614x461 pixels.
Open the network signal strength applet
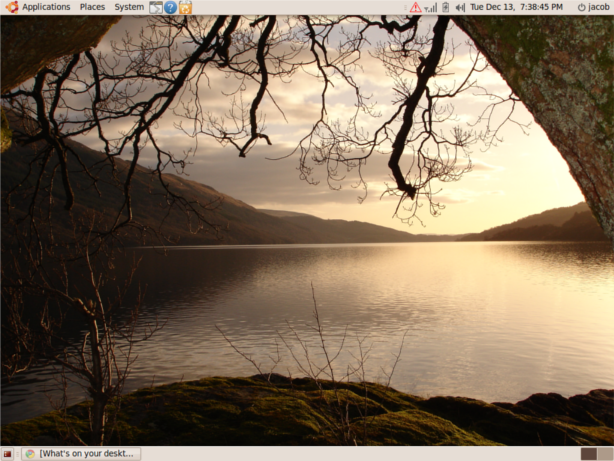pos(431,7)
